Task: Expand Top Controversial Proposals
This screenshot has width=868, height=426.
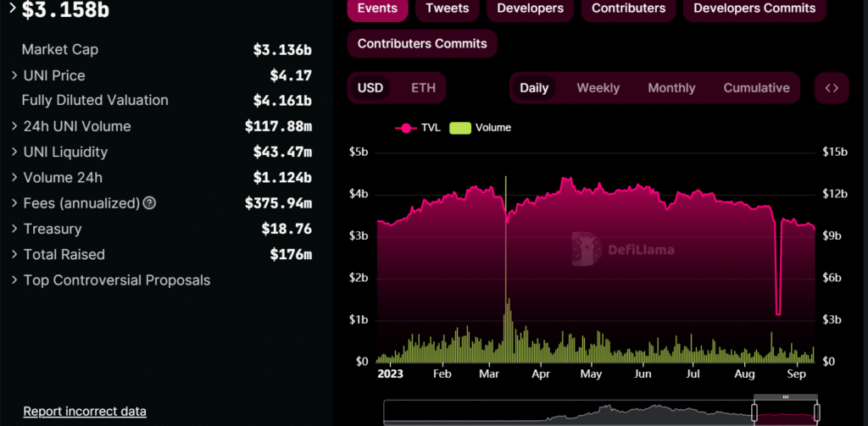Action: click(15, 280)
